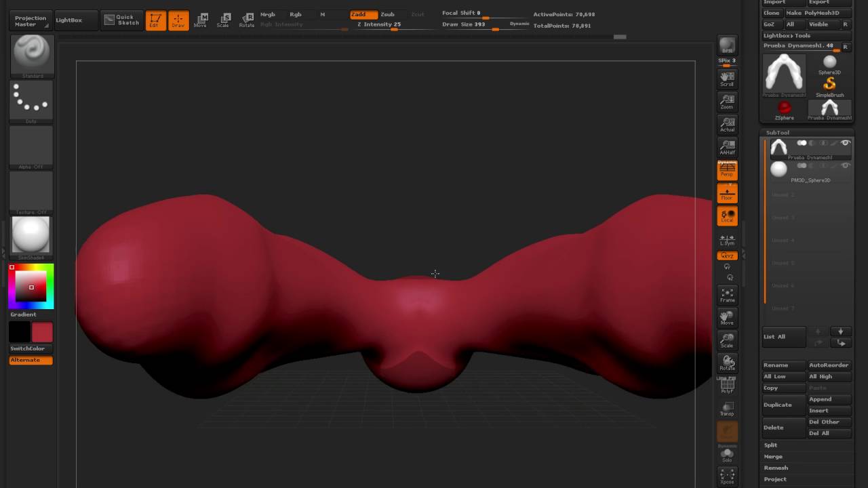Move subtool down with arrow button
This screenshot has width=868, height=488.
(x=841, y=331)
